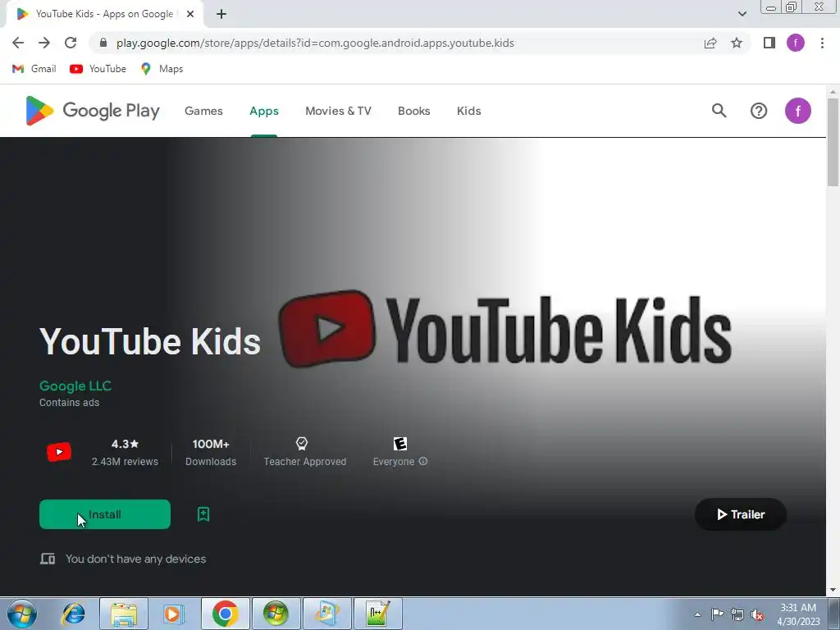Open a new browser tab
The image size is (840, 630).
(221, 14)
